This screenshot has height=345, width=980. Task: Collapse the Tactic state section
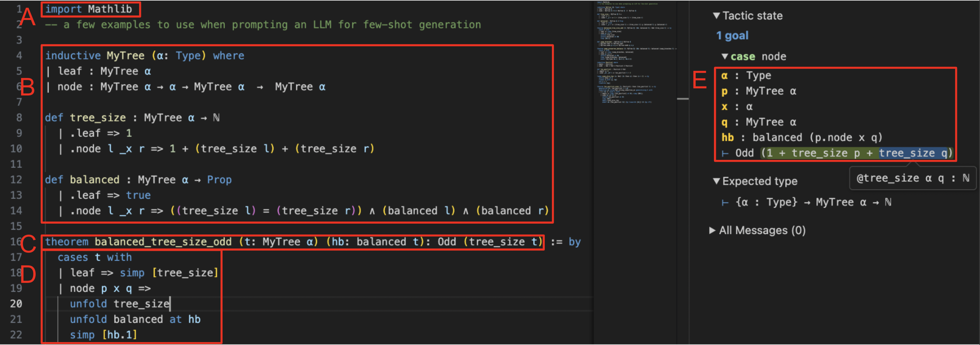coord(717,16)
